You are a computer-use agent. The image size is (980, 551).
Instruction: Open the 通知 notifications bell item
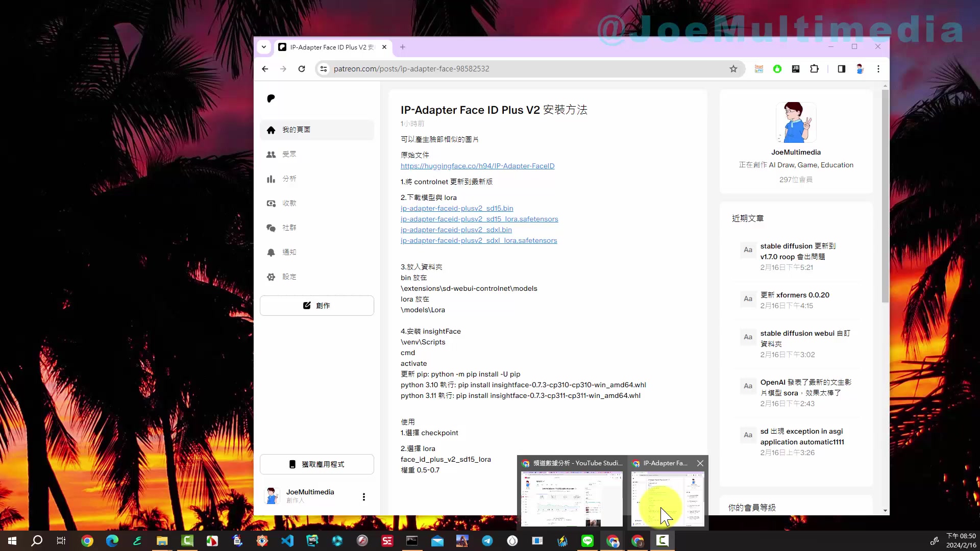click(288, 252)
